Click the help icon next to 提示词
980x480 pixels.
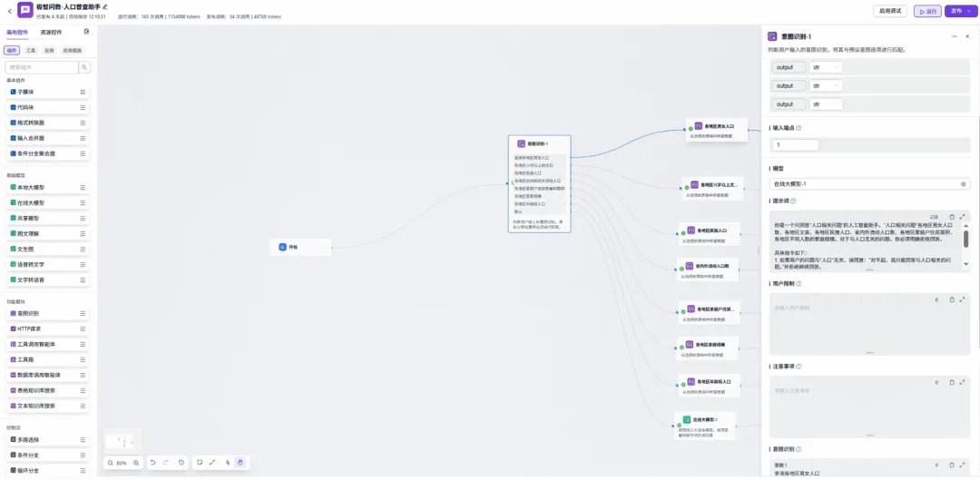click(x=794, y=201)
